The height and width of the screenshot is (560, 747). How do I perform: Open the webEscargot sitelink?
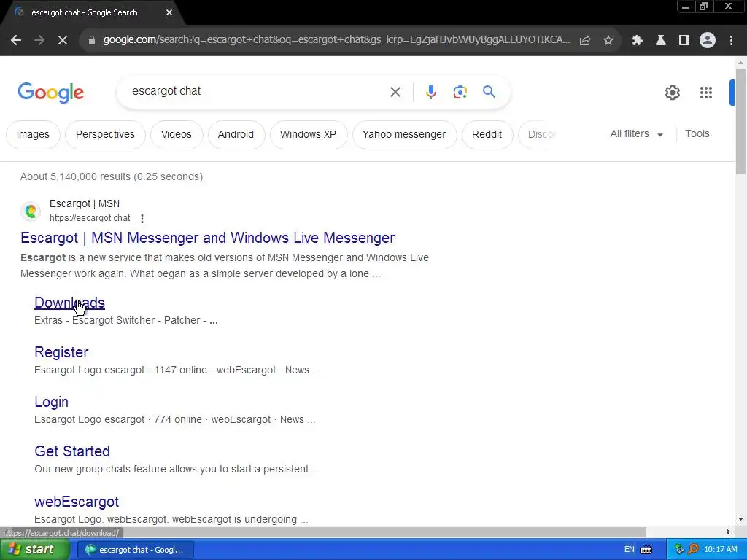coord(77,502)
